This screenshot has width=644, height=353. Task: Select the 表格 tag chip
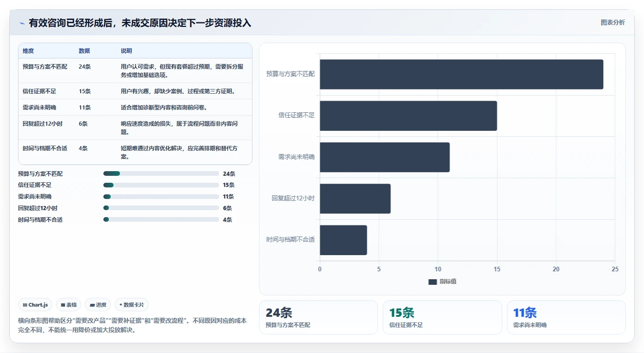[x=69, y=305]
